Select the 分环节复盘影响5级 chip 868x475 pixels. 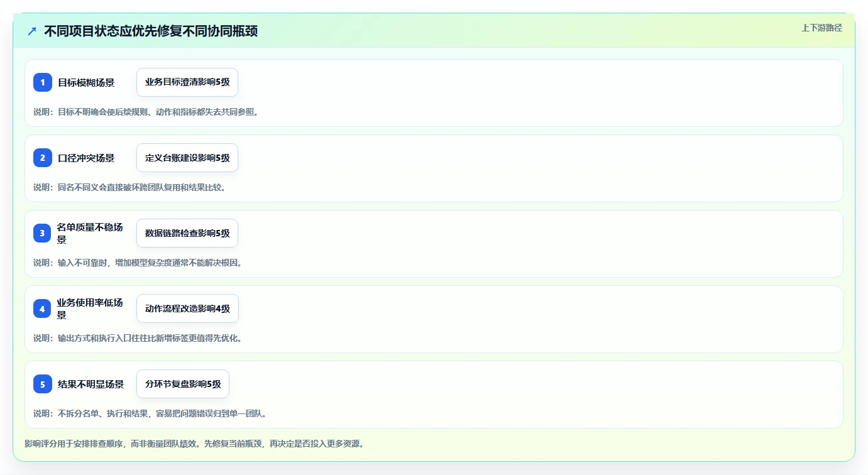click(183, 384)
